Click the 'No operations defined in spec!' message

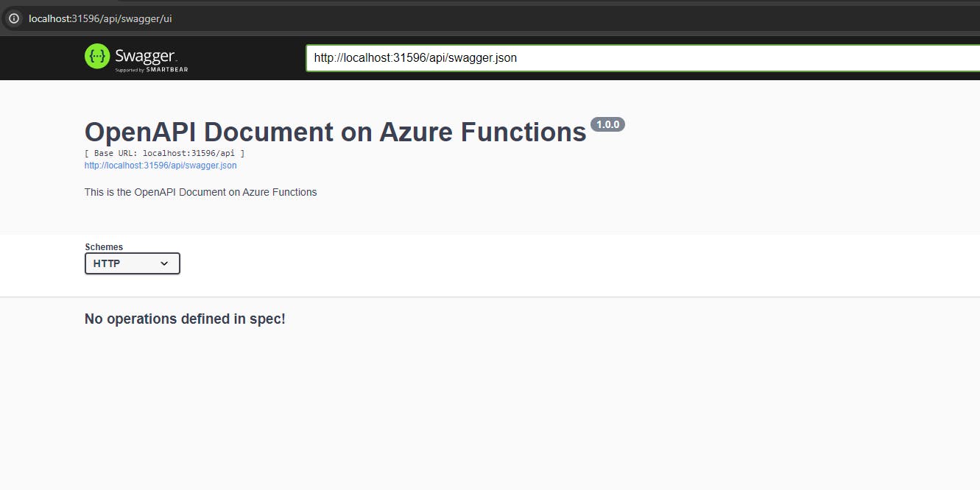pyautogui.click(x=185, y=319)
